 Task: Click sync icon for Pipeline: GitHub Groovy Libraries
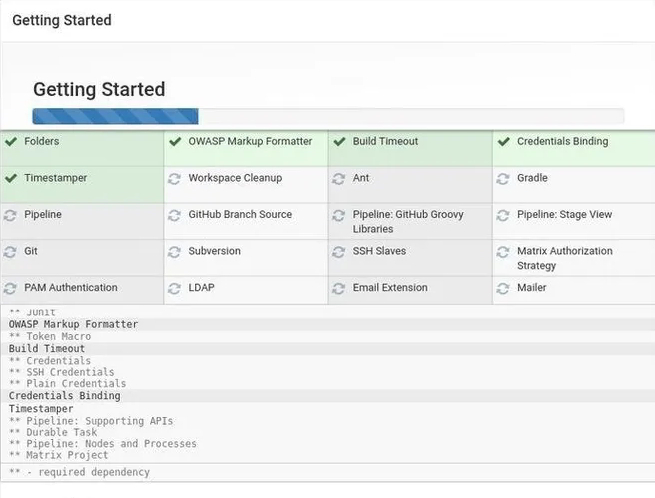pyautogui.click(x=339, y=215)
